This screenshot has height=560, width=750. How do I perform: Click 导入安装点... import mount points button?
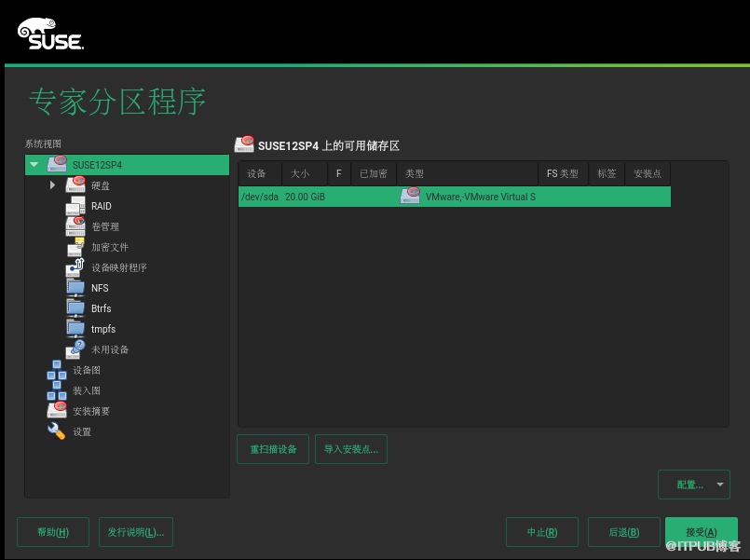(351, 449)
